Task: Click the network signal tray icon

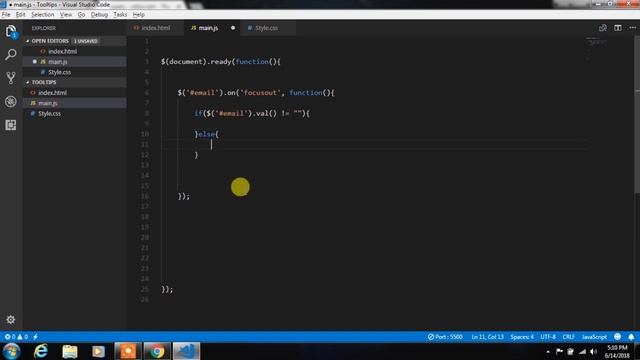Action: coord(582,351)
